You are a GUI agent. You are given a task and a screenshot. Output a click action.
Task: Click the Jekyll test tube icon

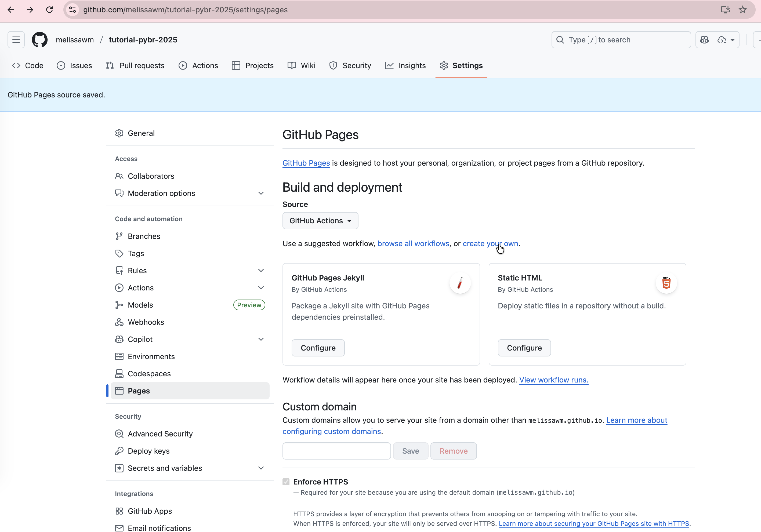[x=460, y=283]
